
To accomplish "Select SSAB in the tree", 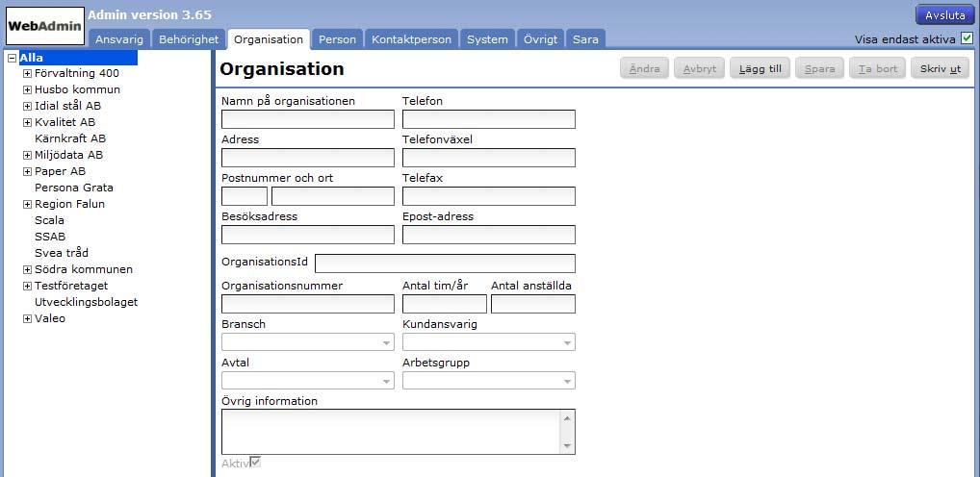I will click(x=50, y=237).
